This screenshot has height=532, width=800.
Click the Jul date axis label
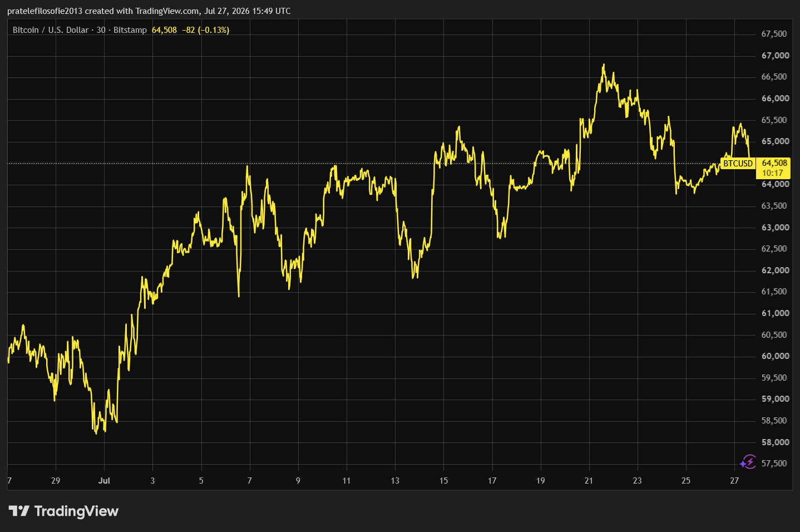click(104, 480)
